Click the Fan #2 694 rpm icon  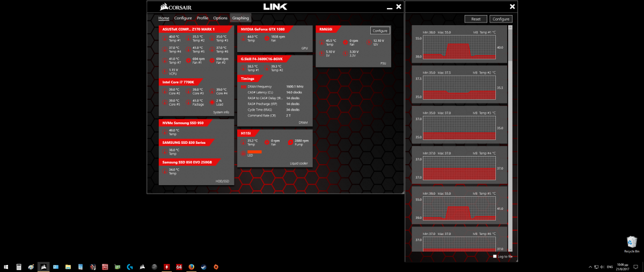(x=211, y=60)
